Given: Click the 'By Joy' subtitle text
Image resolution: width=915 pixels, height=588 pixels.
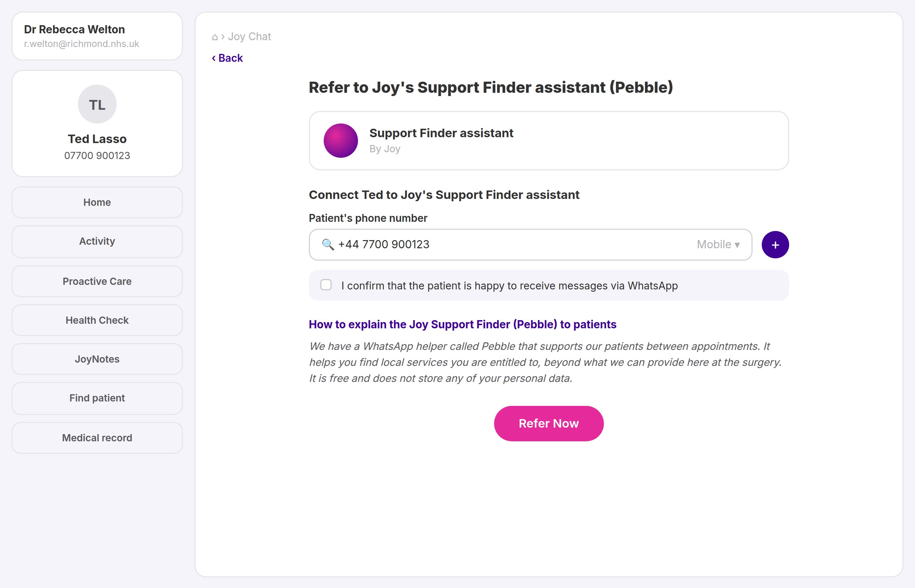Looking at the screenshot, I should 385,149.
